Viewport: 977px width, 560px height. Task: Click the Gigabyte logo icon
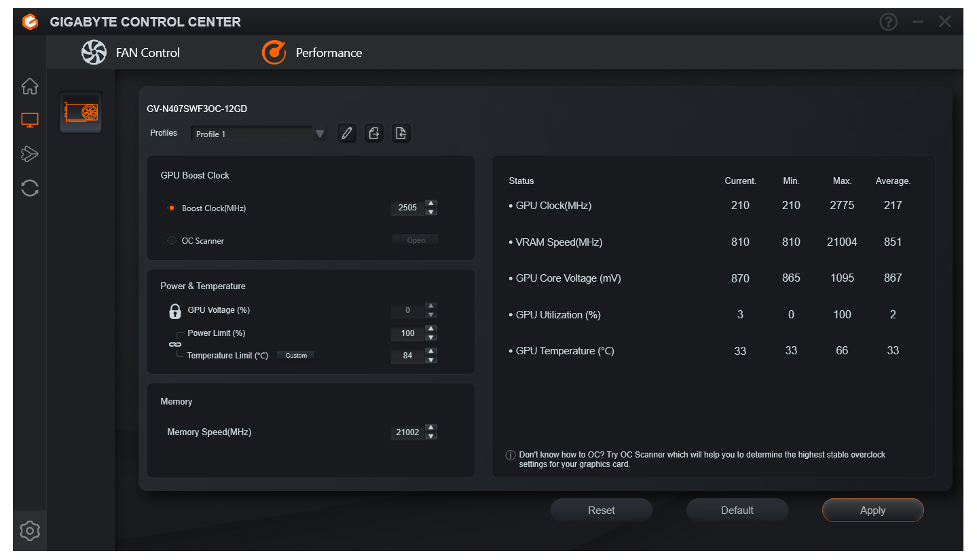click(30, 22)
